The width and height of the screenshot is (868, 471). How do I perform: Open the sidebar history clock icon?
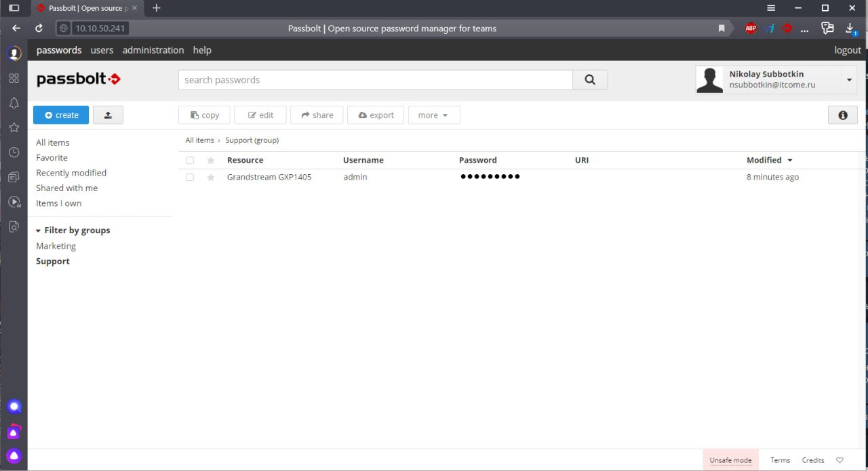click(14, 152)
